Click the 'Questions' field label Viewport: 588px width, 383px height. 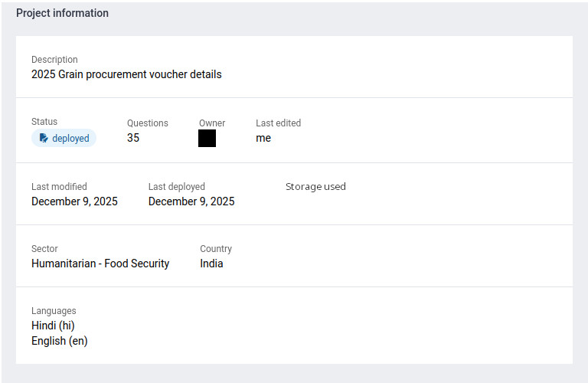coord(148,123)
